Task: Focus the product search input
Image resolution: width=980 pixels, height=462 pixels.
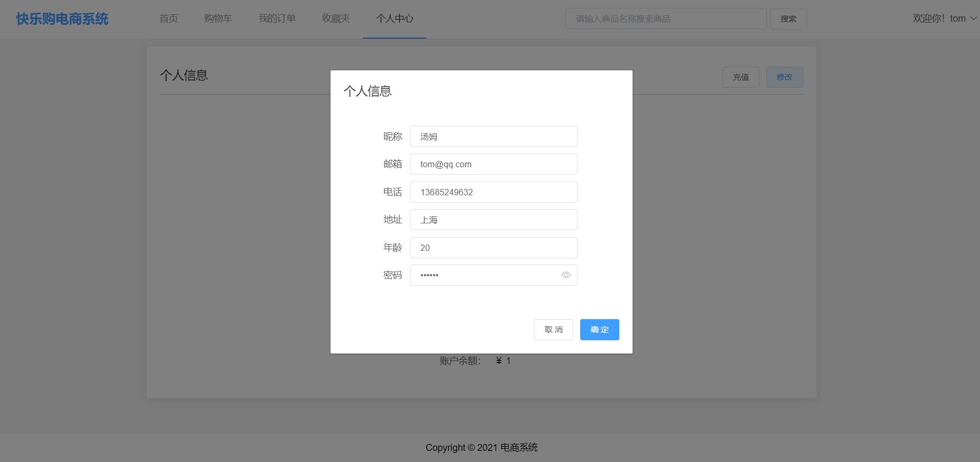Action: [666, 19]
